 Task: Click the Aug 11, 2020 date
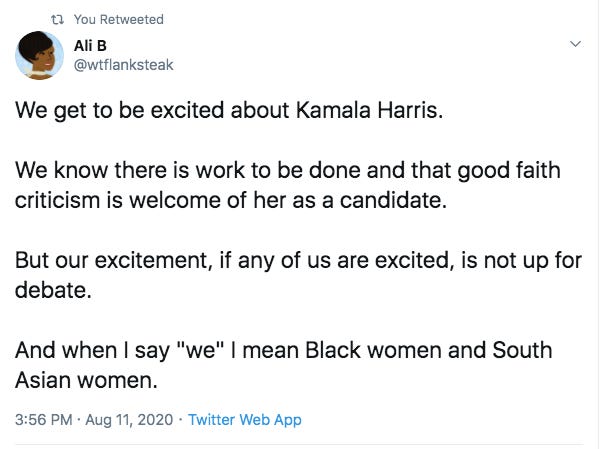pos(129,420)
